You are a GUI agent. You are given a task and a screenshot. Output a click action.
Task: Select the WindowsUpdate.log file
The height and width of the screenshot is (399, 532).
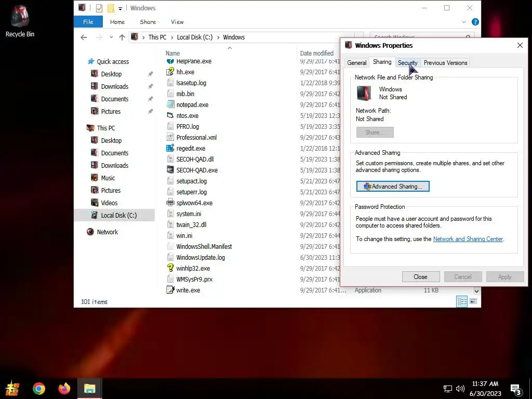[x=201, y=258]
